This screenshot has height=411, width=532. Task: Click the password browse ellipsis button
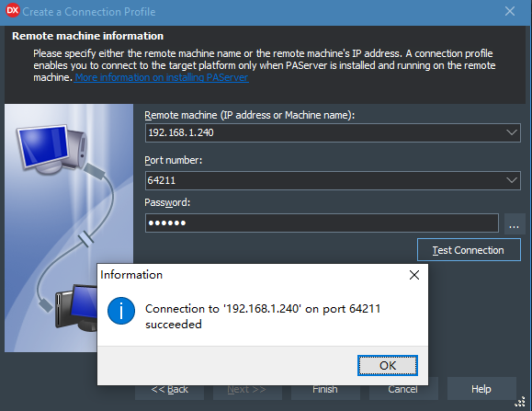[514, 223]
